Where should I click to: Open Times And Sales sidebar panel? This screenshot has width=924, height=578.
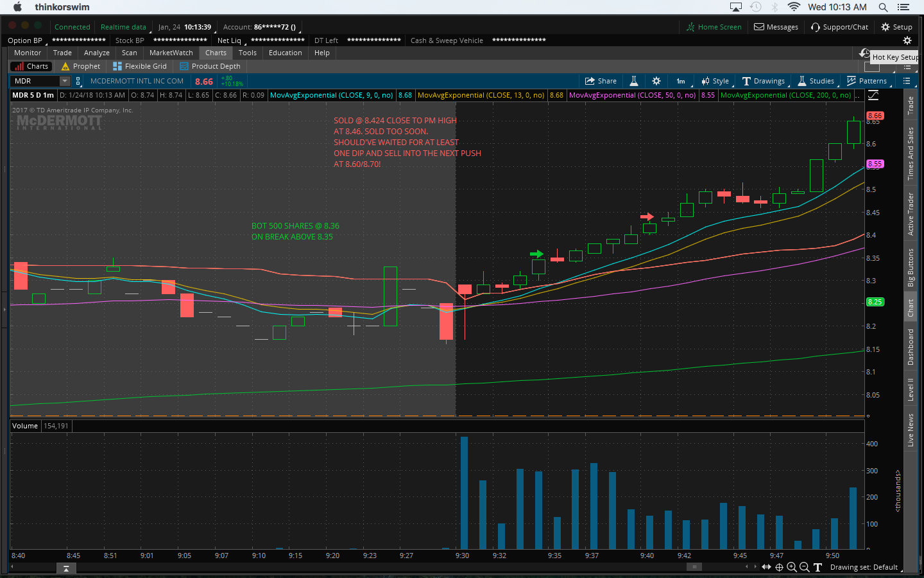pyautogui.click(x=910, y=153)
